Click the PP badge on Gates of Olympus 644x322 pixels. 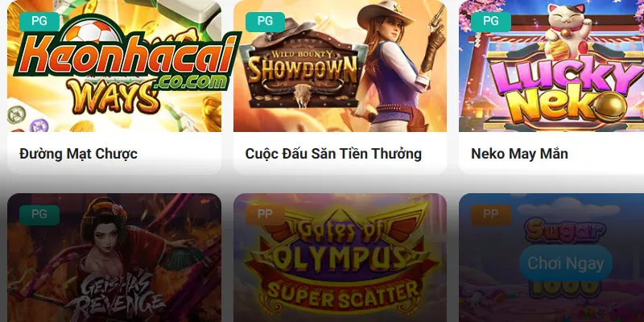(266, 215)
